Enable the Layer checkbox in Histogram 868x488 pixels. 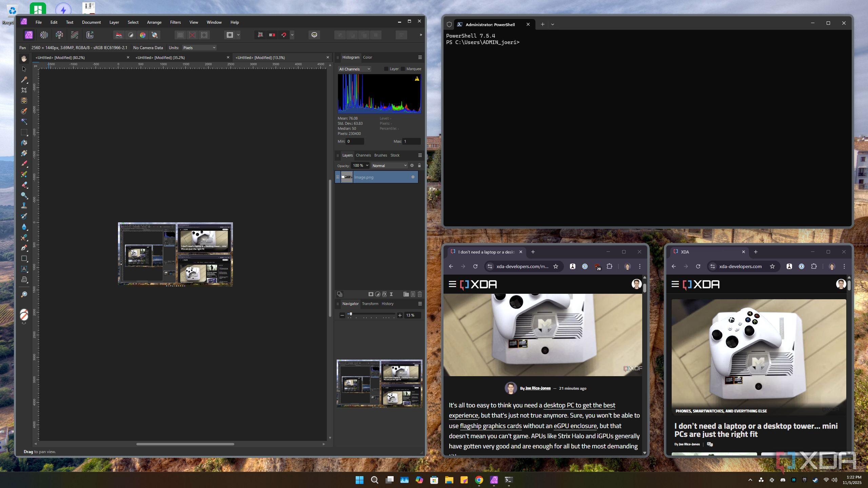[x=386, y=69]
